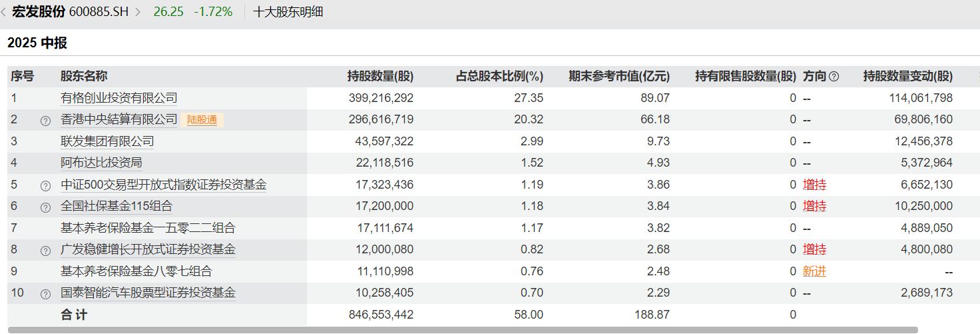Click the back arrow beside 宏发股份
This screenshot has height=334, width=980.
tap(4, 12)
